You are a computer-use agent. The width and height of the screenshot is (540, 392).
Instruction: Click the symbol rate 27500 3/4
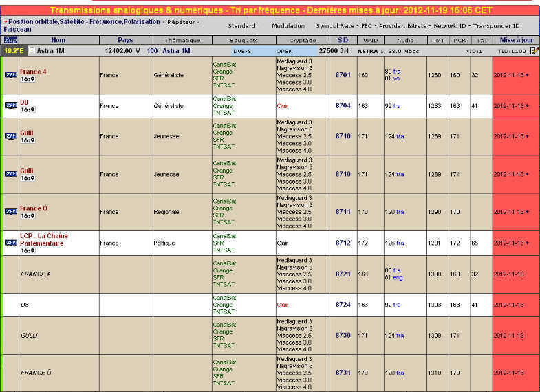(334, 51)
